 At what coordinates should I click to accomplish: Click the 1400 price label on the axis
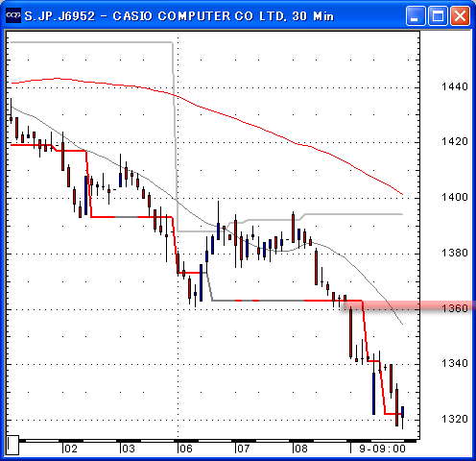pos(455,197)
